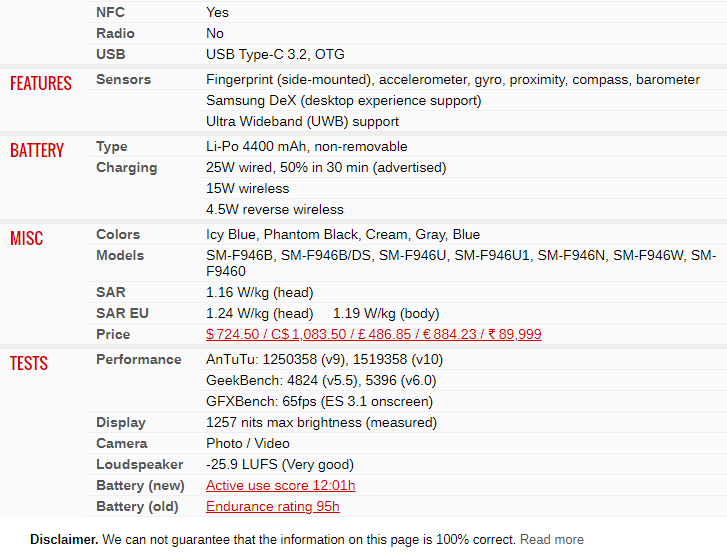Open the Performance tests label
Viewport: 727px width, 560px height.
(139, 360)
